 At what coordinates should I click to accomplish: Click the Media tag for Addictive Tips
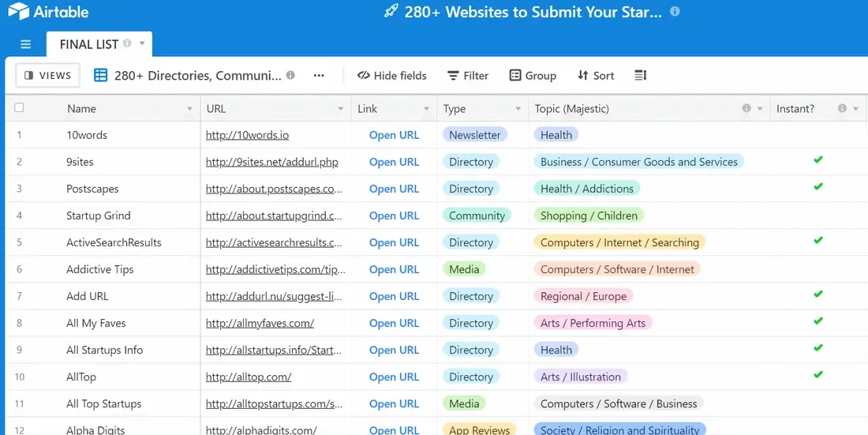coord(464,269)
